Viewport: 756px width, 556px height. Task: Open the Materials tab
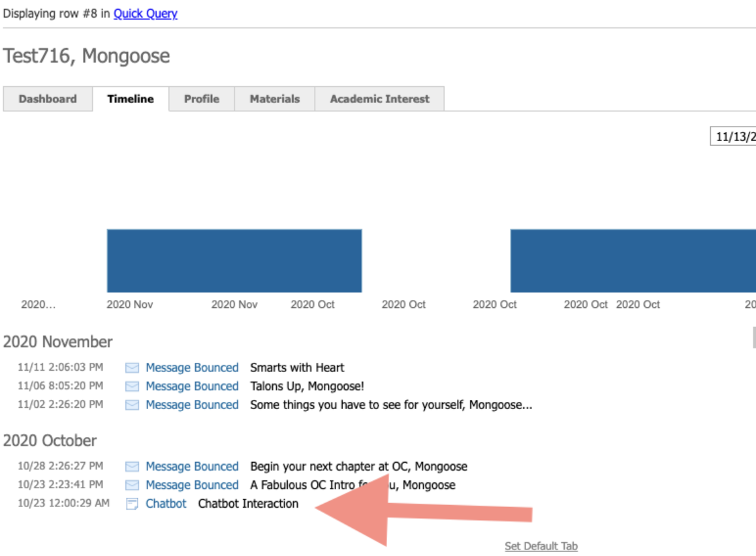click(275, 99)
